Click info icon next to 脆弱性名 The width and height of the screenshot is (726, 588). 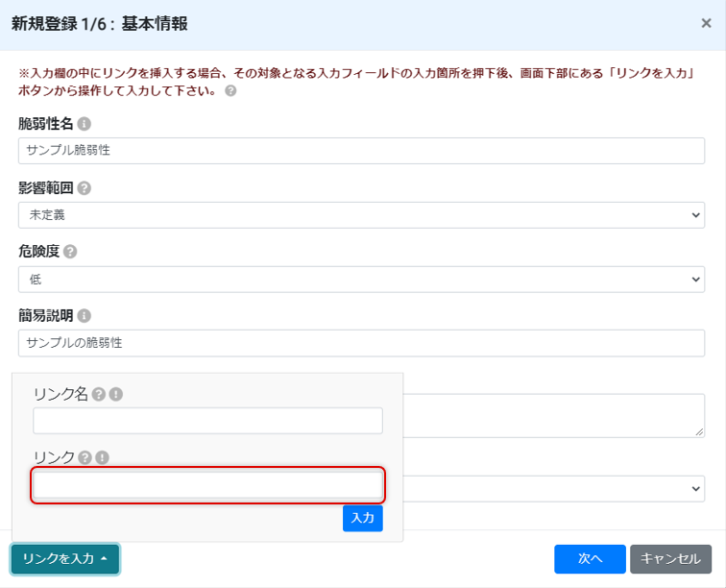point(84,124)
